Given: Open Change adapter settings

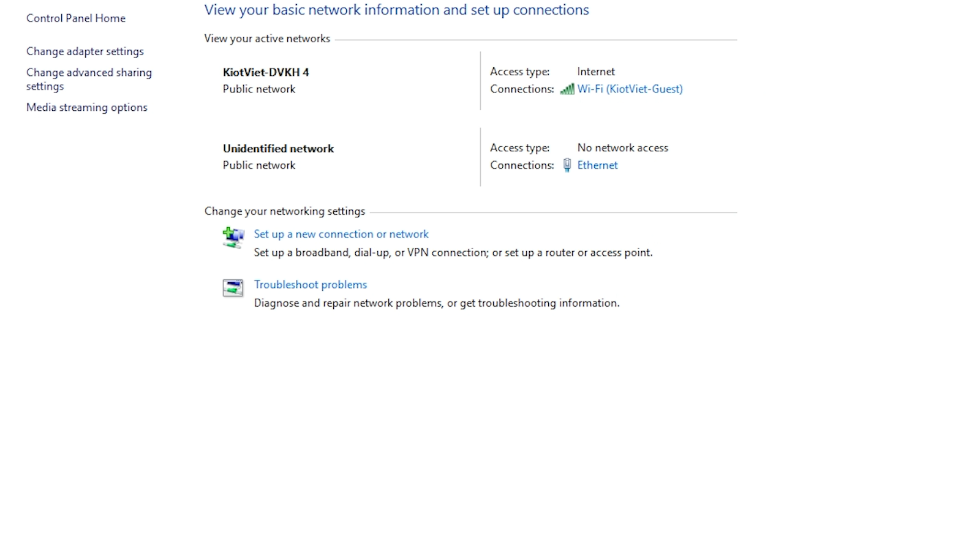Looking at the screenshot, I should 85,51.
